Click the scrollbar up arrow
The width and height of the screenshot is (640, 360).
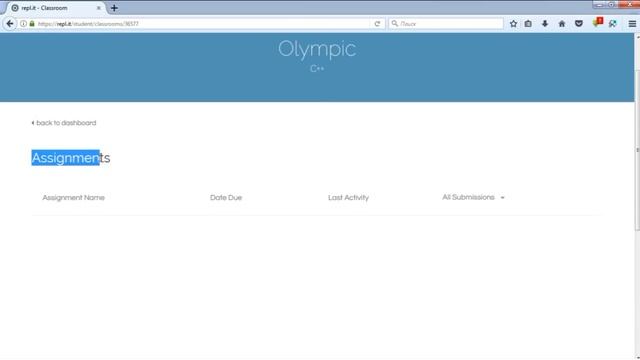(637, 37)
